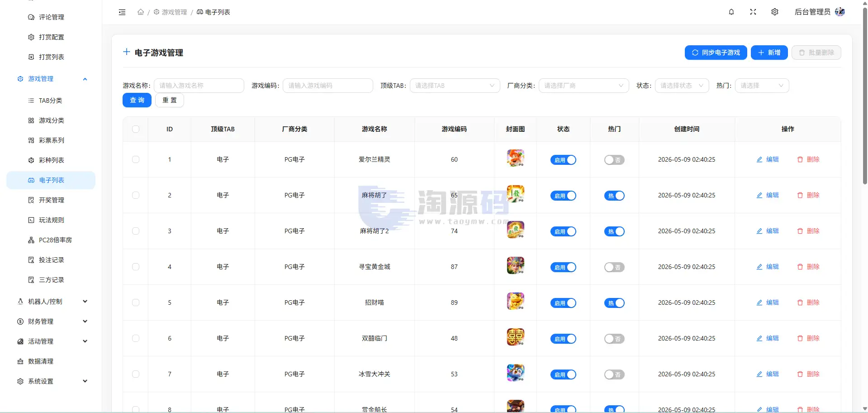868x413 pixels.
Task: Open 游戏分类 menu item
Action: pyautogui.click(x=51, y=120)
